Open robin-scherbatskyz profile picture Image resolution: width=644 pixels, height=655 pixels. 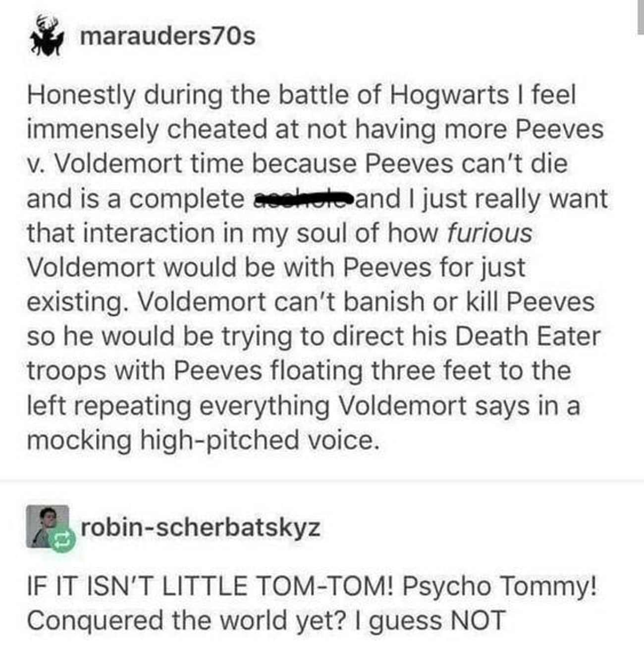48,526
